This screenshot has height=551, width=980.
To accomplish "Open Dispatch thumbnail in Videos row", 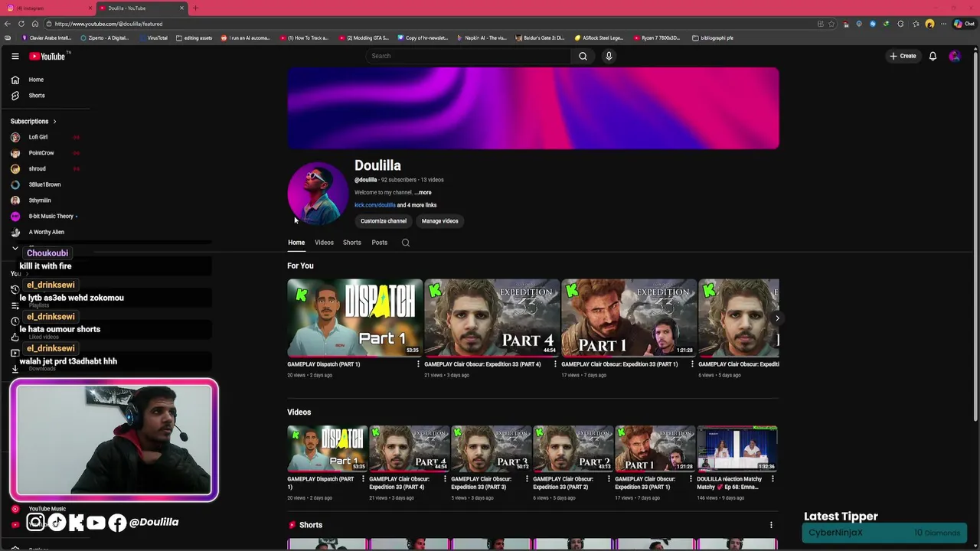I will click(328, 448).
